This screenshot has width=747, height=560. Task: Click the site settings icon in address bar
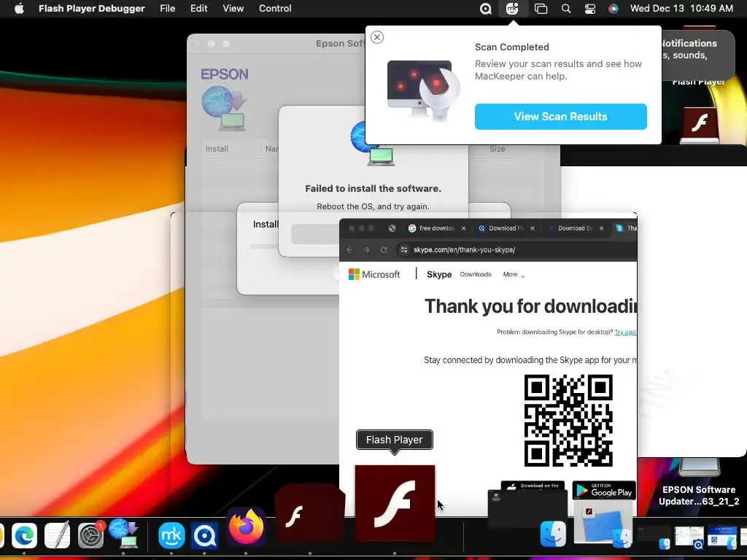click(x=404, y=249)
